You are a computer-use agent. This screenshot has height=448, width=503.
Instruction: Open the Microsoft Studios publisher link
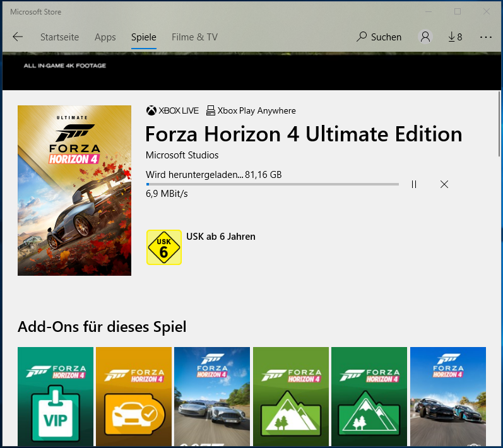tap(182, 155)
